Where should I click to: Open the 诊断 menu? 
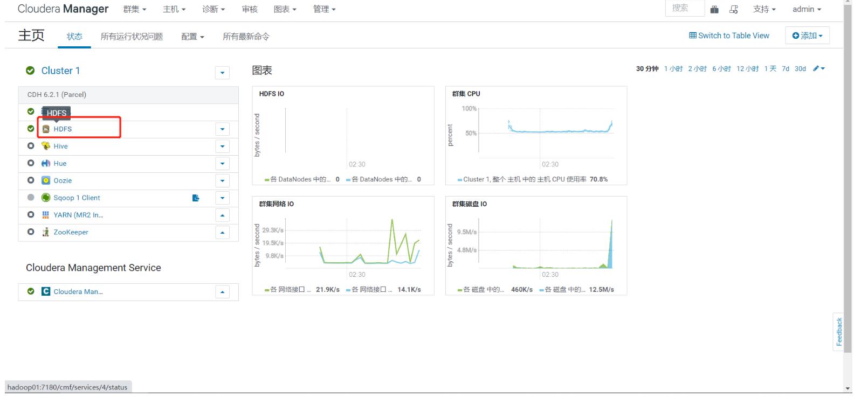213,9
